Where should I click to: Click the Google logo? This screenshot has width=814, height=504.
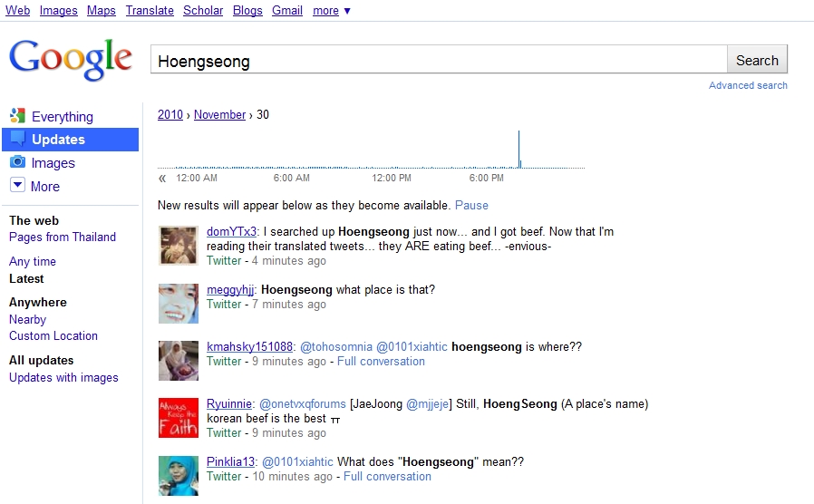71,60
